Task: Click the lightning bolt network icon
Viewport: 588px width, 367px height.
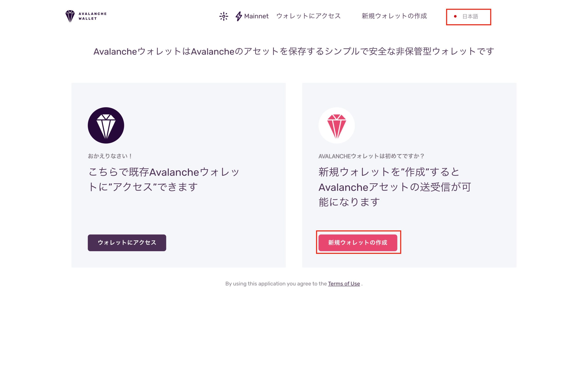Action: (239, 16)
